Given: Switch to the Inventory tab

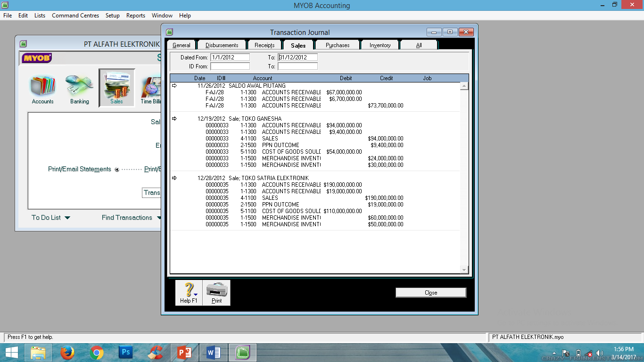Looking at the screenshot, I should pos(380,45).
